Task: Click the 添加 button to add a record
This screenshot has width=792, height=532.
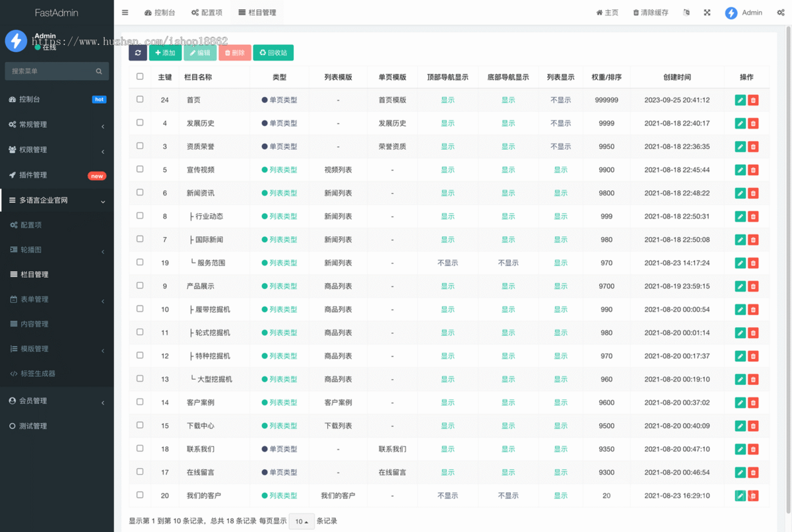Action: pos(166,52)
